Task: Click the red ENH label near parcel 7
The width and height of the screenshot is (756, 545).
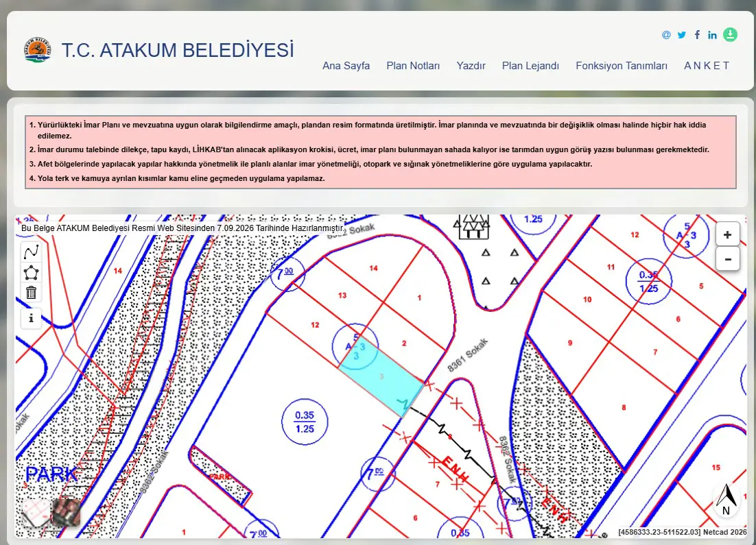Action: coord(455,470)
